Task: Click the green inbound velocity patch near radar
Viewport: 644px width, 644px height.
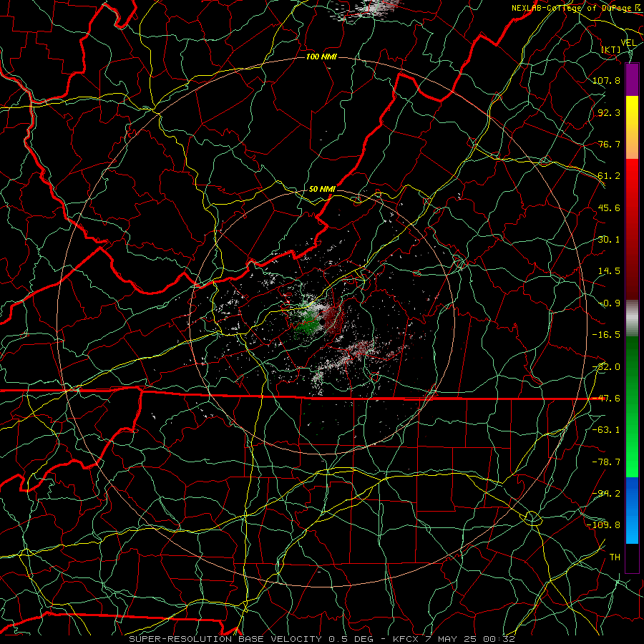Action: 309,324
